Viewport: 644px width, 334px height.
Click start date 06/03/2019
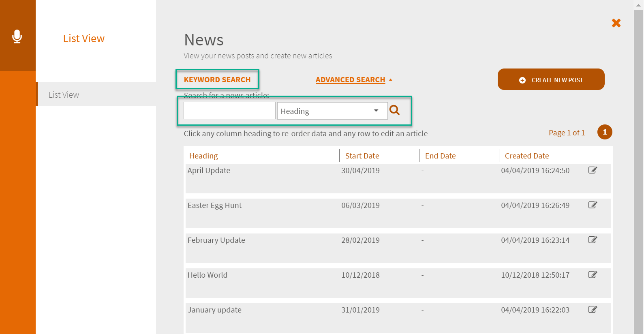point(360,205)
